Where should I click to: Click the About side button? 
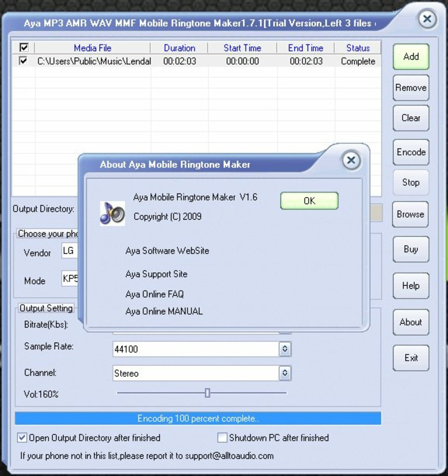(411, 322)
